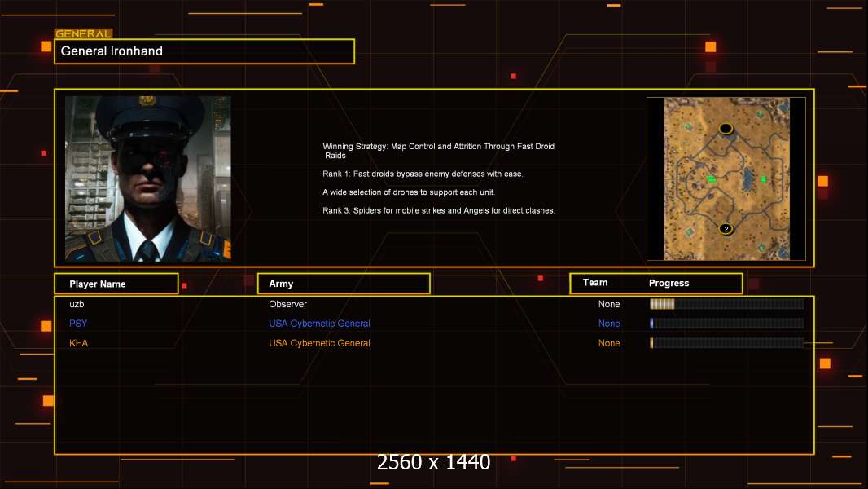Click the Observer army entry for uzb
This screenshot has height=489, width=868.
coord(287,304)
